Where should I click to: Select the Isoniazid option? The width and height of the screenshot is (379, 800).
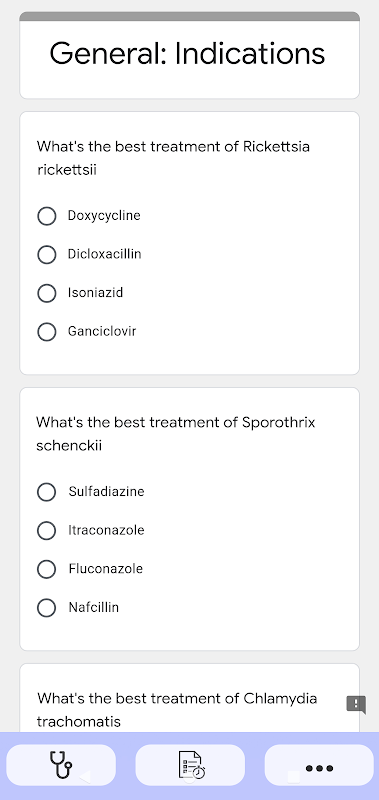tap(46, 293)
